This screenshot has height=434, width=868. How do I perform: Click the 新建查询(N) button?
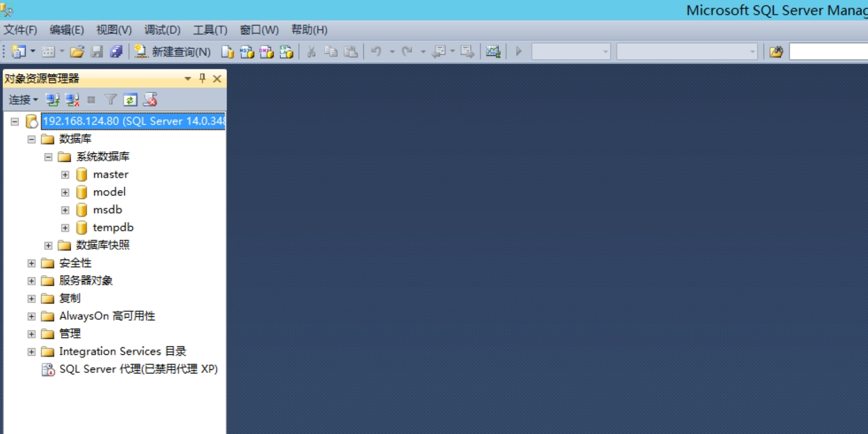click(173, 51)
